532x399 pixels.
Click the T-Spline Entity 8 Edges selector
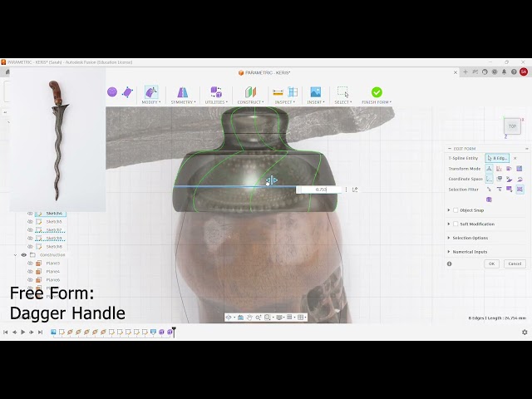click(497, 159)
